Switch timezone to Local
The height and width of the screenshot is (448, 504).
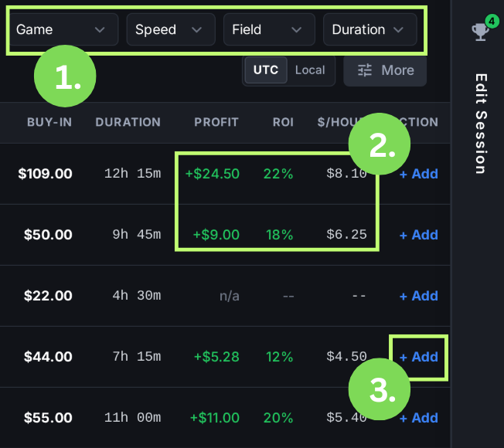point(310,70)
